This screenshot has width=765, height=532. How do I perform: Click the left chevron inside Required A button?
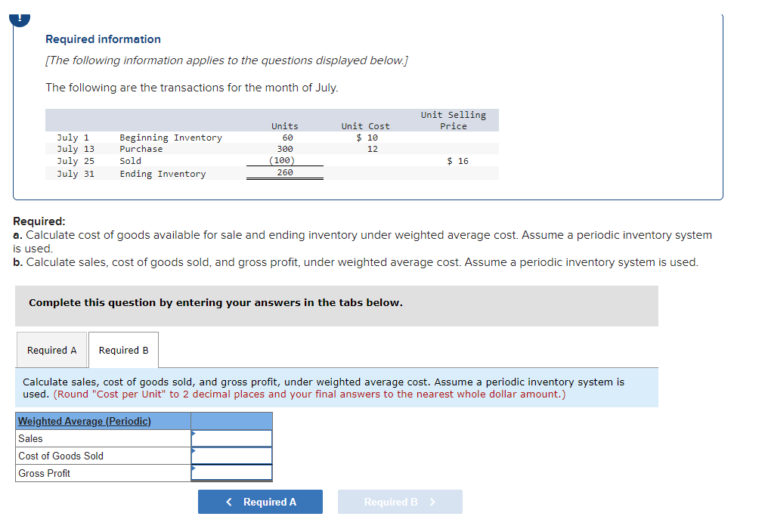229,501
